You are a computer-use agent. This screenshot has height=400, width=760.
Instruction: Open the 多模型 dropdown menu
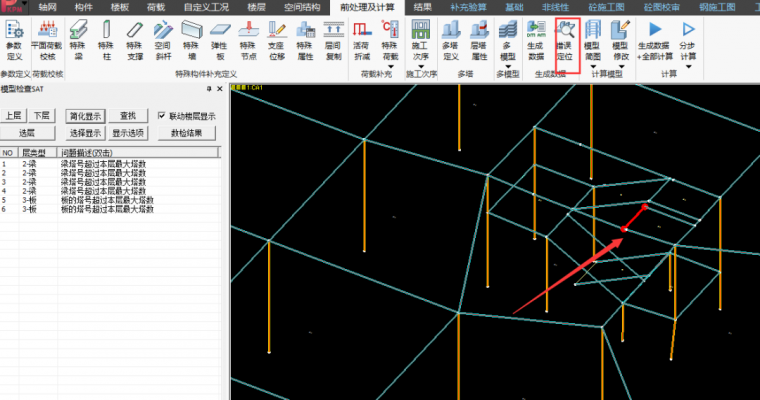coord(508,66)
